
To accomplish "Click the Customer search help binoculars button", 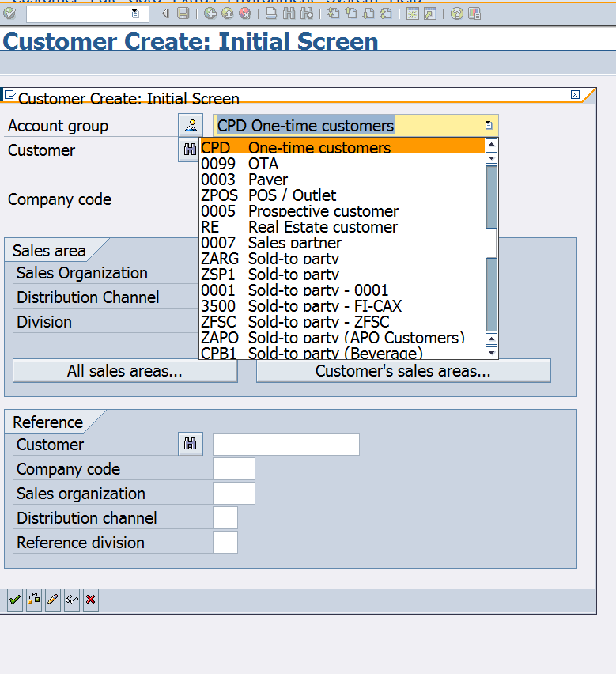I will tap(189, 150).
